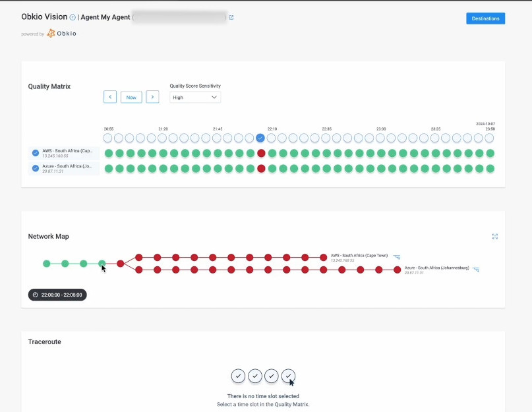Select a green dot under the 20:55 column
Viewport: 532px width, 412px height.
click(x=108, y=152)
